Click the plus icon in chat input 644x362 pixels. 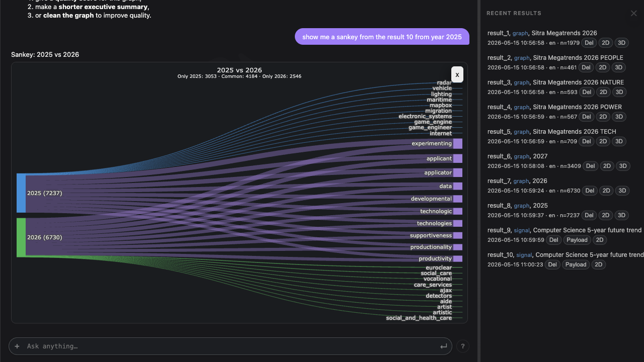tap(17, 346)
